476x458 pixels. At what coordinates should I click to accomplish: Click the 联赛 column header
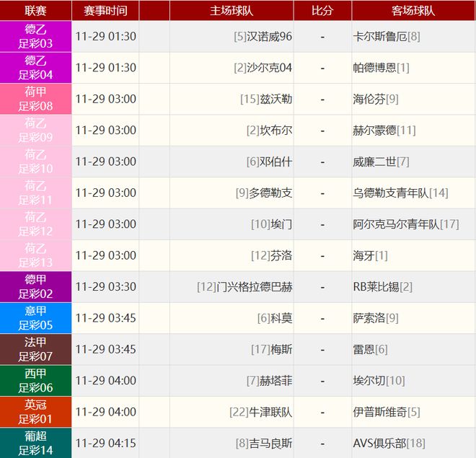click(x=35, y=10)
